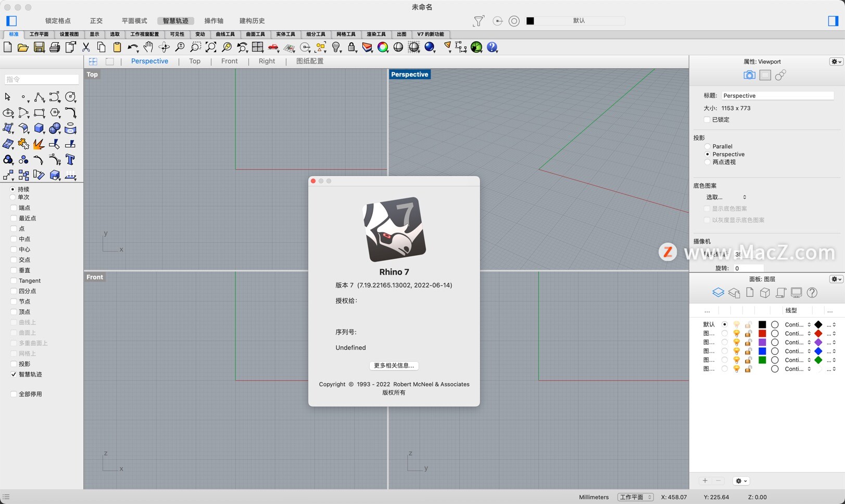Toggle the 操作轴 button
The width and height of the screenshot is (845, 504).
pyautogui.click(x=214, y=21)
